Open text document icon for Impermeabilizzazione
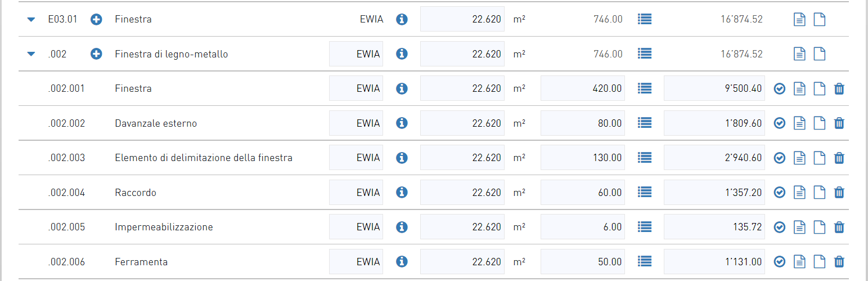Image resolution: width=868 pixels, height=281 pixels. (799, 228)
